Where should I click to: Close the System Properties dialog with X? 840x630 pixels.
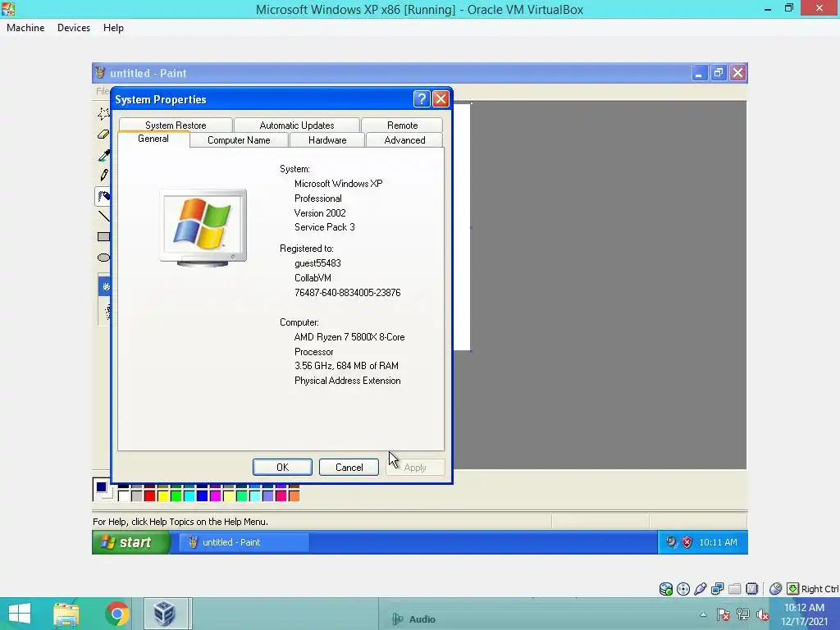[441, 99]
